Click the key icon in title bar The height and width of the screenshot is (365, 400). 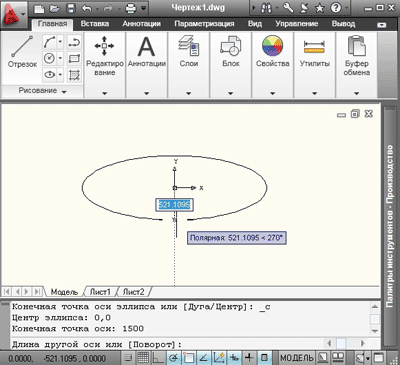pyautogui.click(x=288, y=8)
